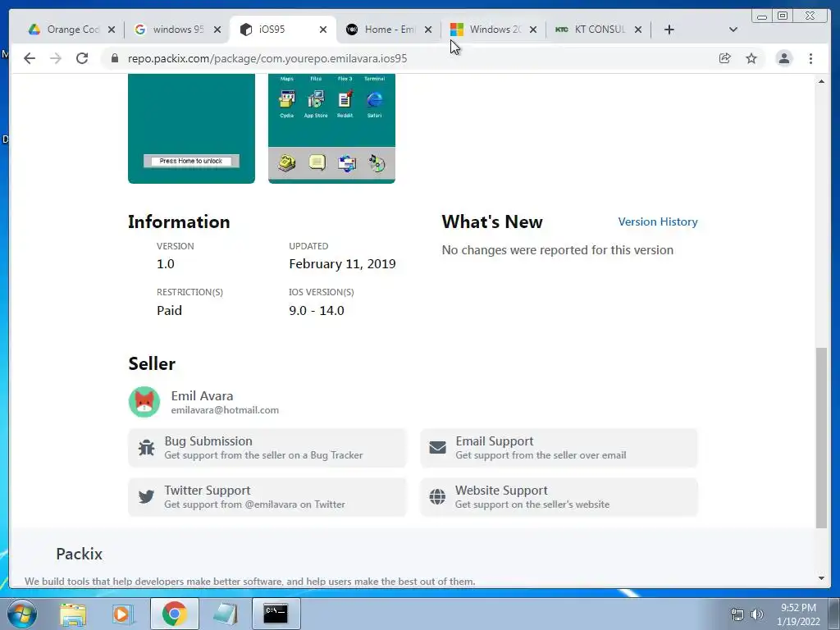Open the Chrome profile avatar
This screenshot has height=630, width=840.
pyautogui.click(x=783, y=58)
